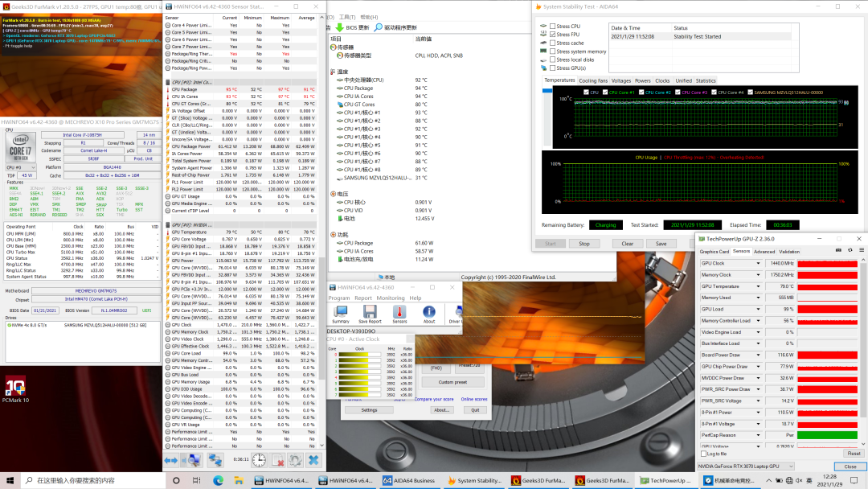Click the Microsoft Edge taskbar icon
Image resolution: width=868 pixels, height=489 pixels.
click(x=218, y=480)
